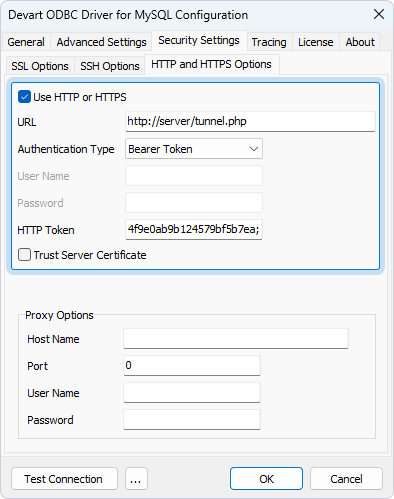The height and width of the screenshot is (499, 394).
Task: Click the ellipsis button beside Test Connection
Action: point(136,479)
